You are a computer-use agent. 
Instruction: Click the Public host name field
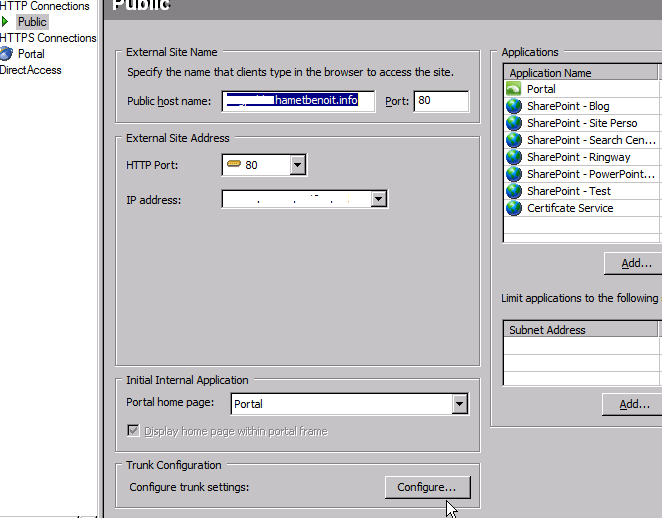tap(299, 101)
